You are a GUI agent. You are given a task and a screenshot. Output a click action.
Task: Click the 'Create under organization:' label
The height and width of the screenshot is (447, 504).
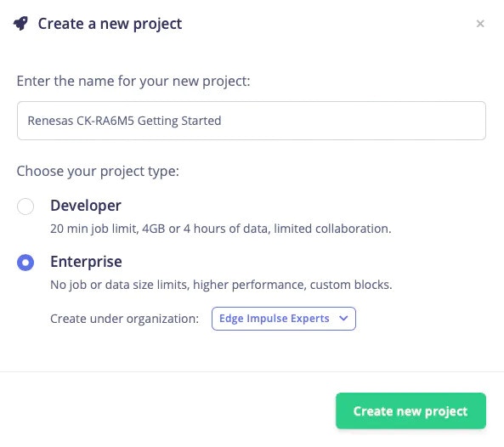point(125,319)
